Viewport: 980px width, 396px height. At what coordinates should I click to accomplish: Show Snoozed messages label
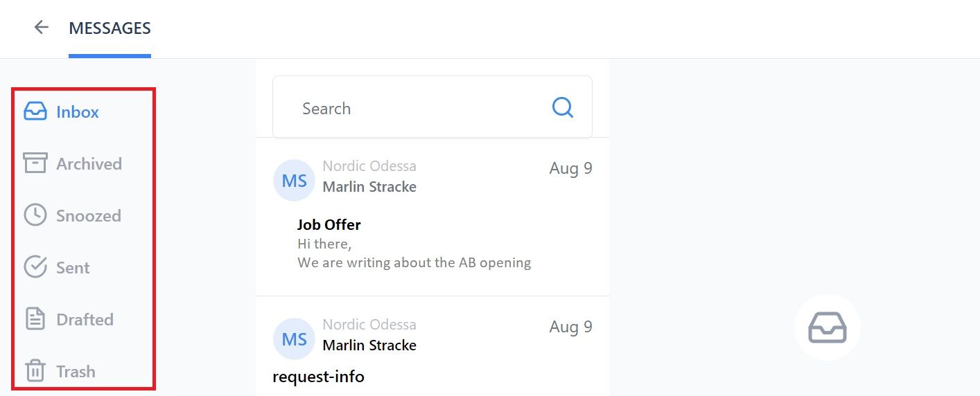coord(89,216)
